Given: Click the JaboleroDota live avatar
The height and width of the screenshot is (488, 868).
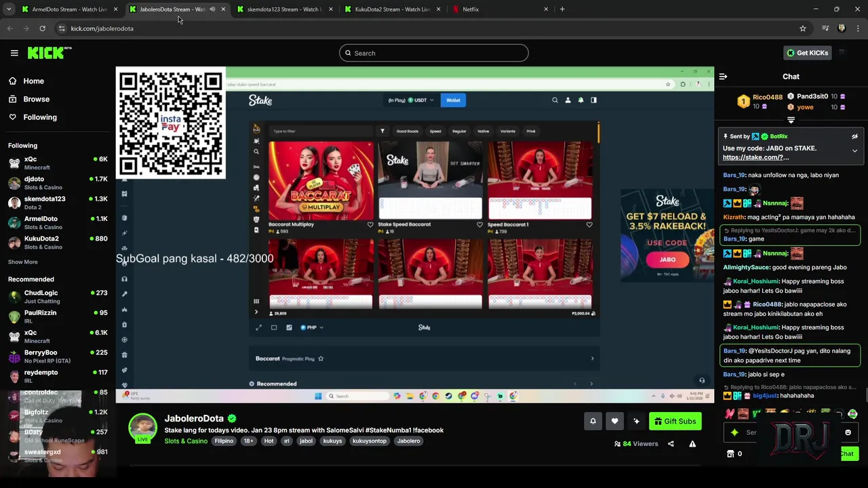Looking at the screenshot, I should point(142,428).
